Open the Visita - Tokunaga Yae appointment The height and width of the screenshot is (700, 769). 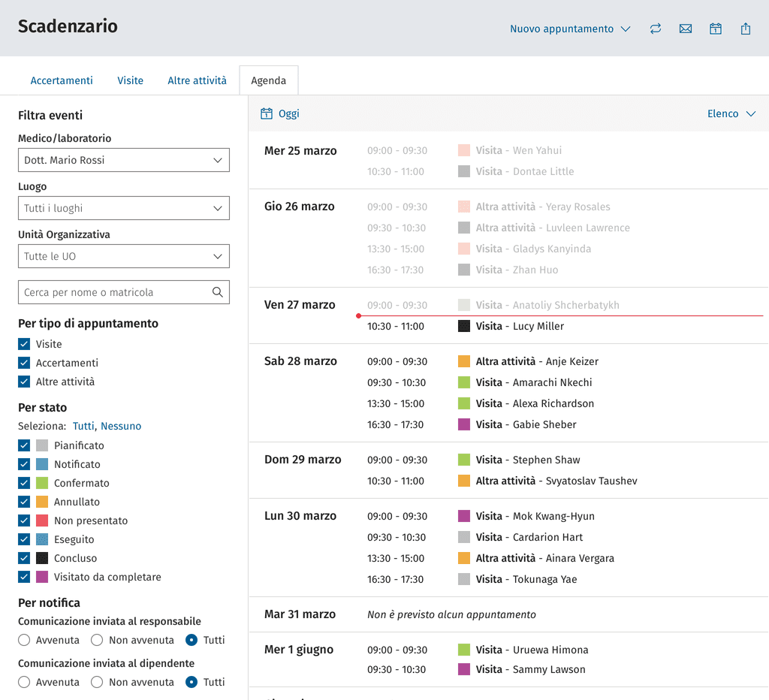tap(526, 579)
